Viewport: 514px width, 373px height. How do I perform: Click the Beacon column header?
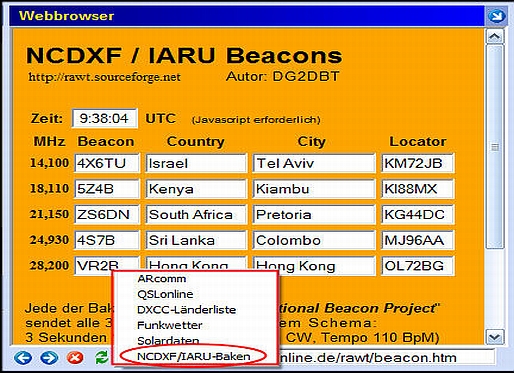point(106,141)
